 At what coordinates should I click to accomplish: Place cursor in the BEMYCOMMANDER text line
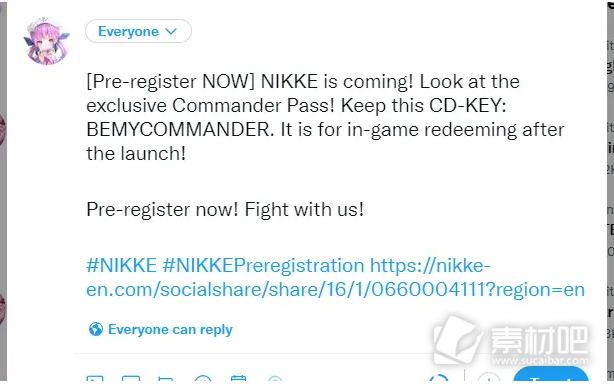pyautogui.click(x=325, y=130)
